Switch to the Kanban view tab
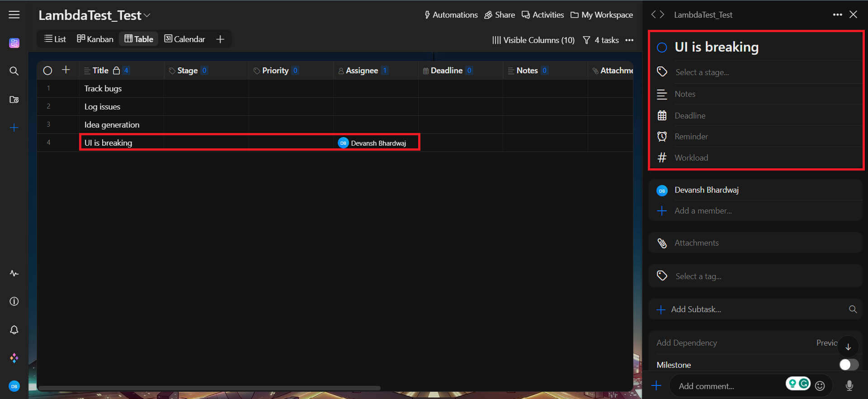 (95, 39)
